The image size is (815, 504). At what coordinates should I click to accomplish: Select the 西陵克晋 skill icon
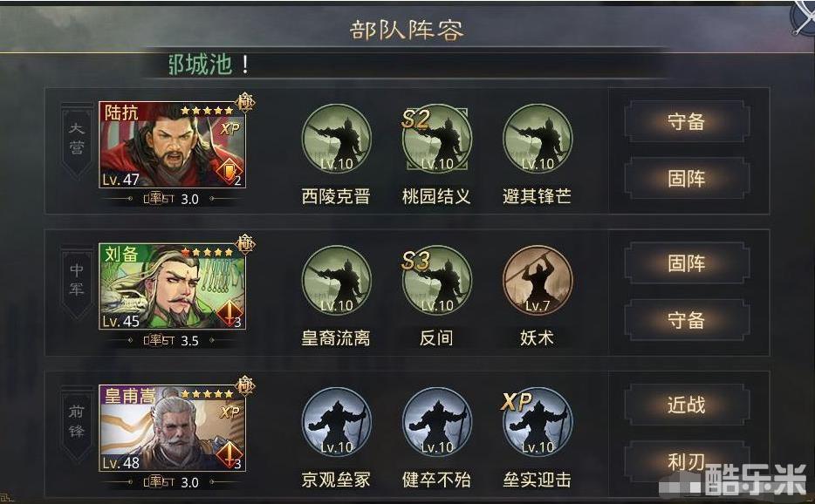click(x=336, y=139)
